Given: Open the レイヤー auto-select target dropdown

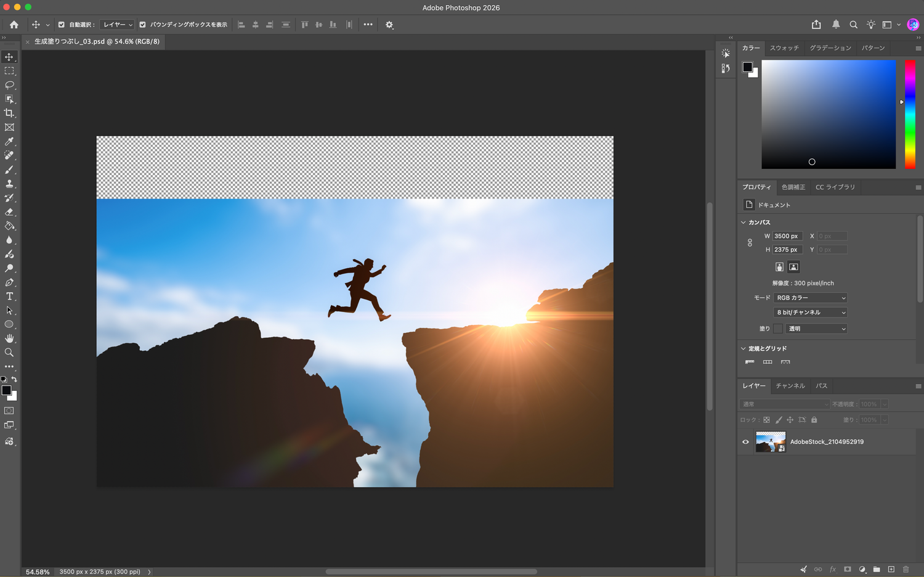Looking at the screenshot, I should pos(118,25).
